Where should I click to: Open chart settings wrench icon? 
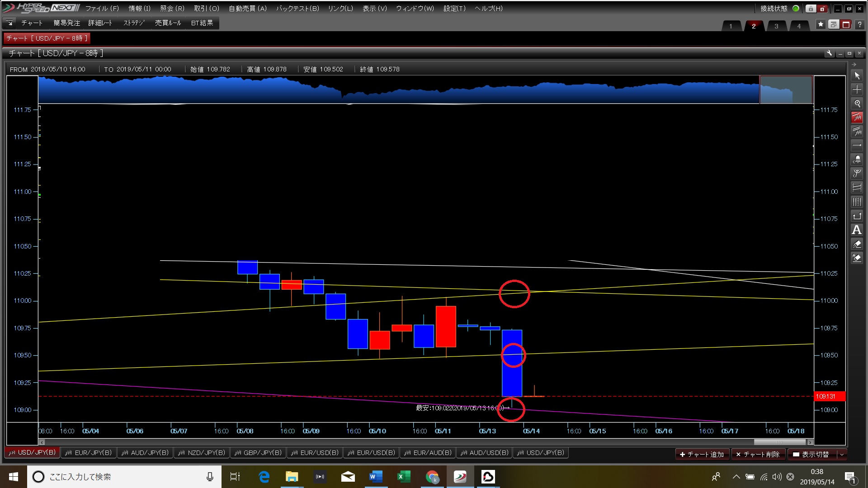coord(829,53)
